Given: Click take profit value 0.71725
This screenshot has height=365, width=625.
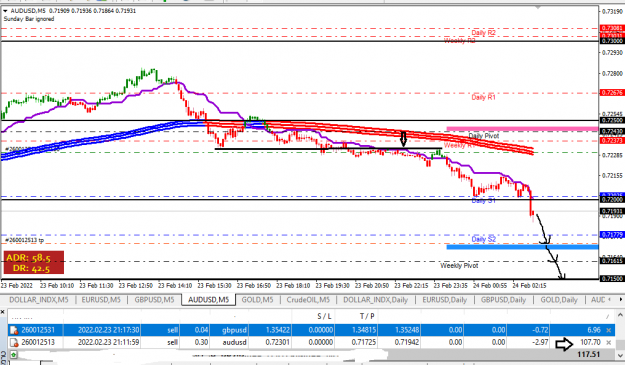Looking at the screenshot, I should 363,342.
